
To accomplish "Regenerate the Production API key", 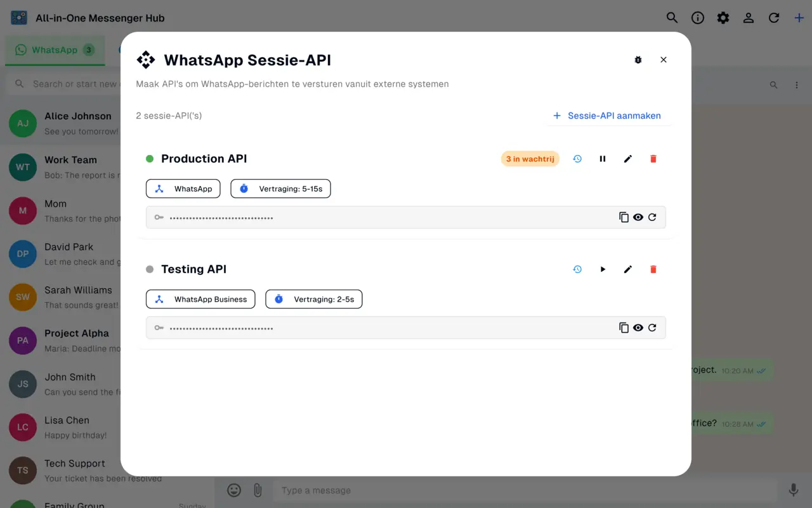I will click(x=652, y=217).
